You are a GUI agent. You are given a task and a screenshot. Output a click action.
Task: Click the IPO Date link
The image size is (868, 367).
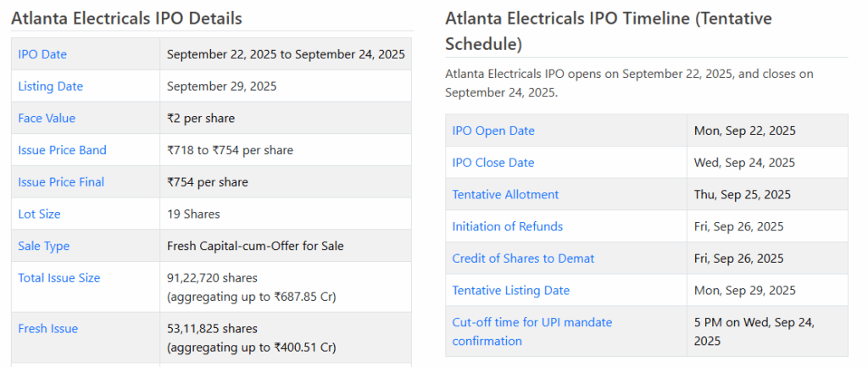click(42, 54)
